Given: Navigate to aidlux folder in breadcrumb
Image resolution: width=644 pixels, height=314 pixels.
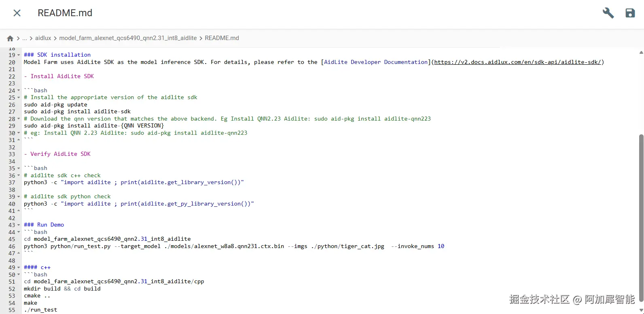Looking at the screenshot, I should pos(43,38).
